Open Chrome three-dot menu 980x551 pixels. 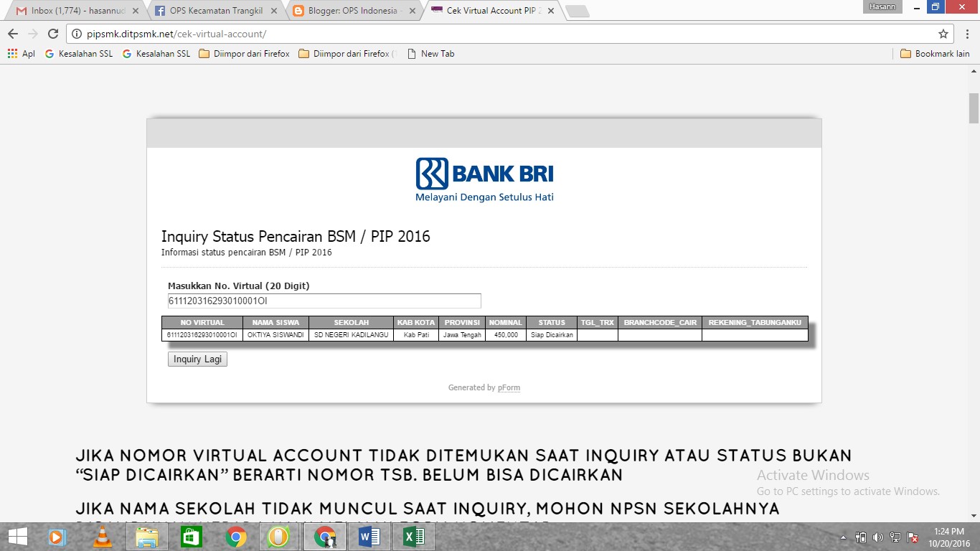click(x=967, y=34)
